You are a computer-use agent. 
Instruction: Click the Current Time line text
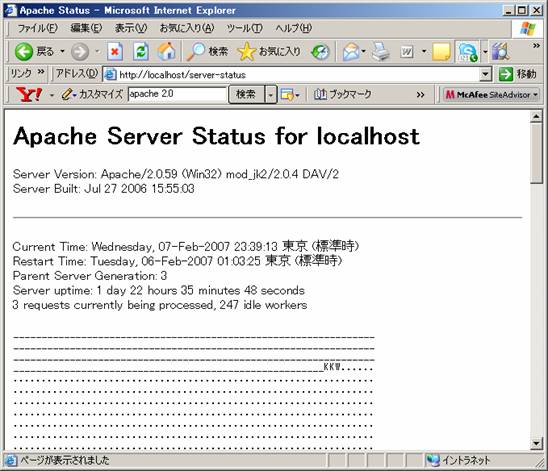pyautogui.click(x=186, y=246)
